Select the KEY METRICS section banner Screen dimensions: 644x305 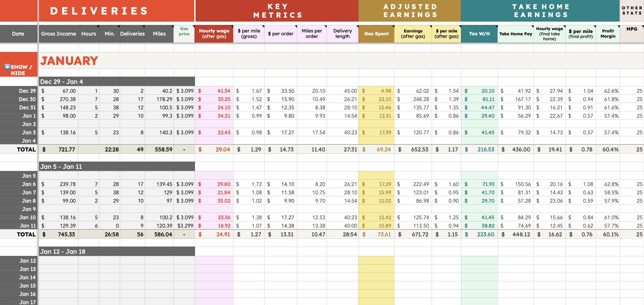click(x=277, y=11)
